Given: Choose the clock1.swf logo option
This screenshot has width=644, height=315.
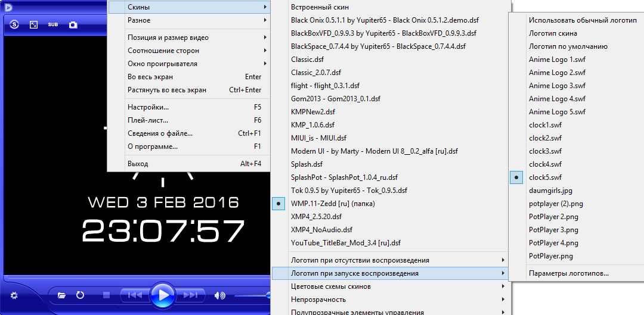Looking at the screenshot, I should click(546, 125).
